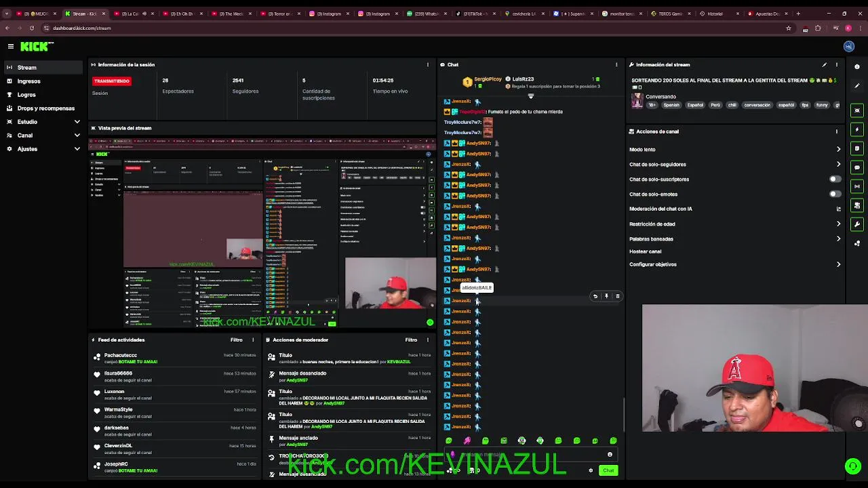
Task: Open the emoji picker in the chat input
Action: pos(610,455)
